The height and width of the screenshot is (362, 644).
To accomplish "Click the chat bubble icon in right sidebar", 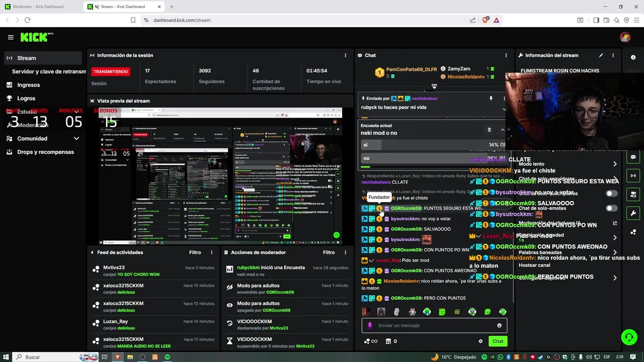I will (x=633, y=157).
